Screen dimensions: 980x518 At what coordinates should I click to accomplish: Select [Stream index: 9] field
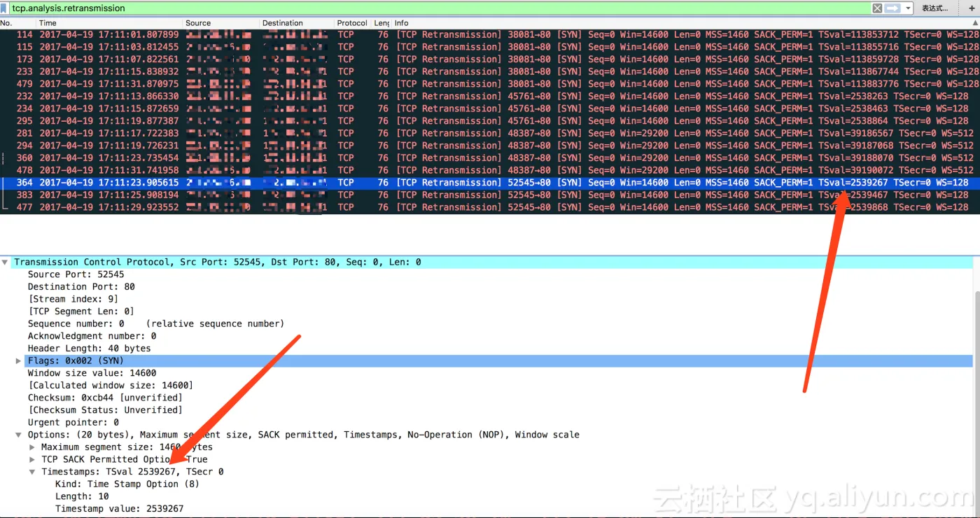[73, 299]
